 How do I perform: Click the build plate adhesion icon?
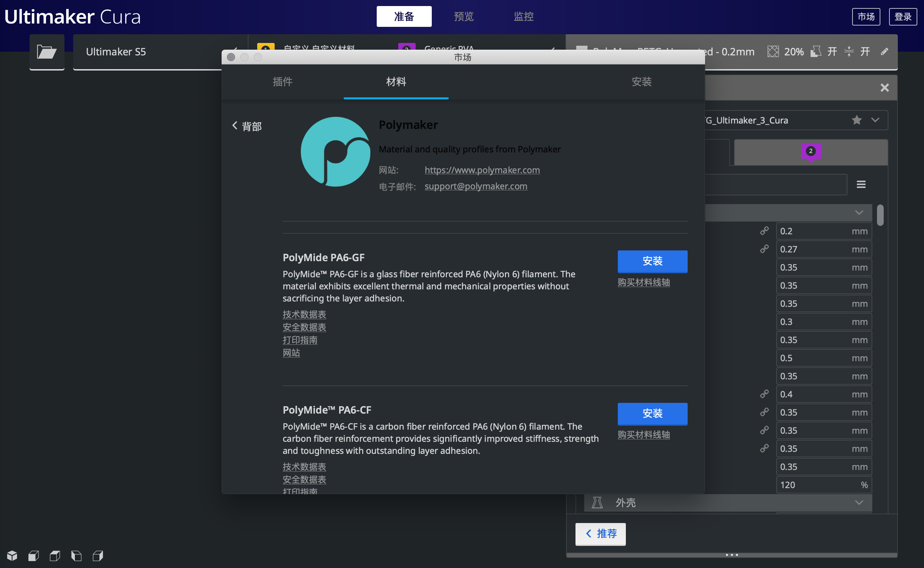[x=848, y=51]
